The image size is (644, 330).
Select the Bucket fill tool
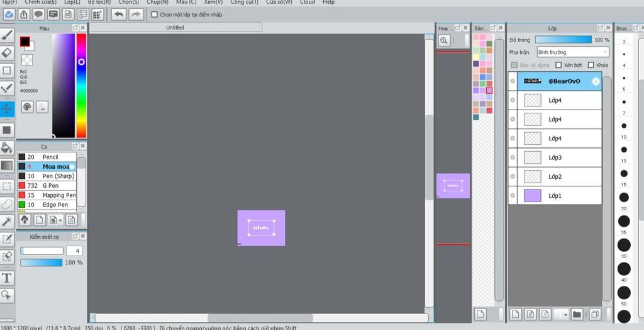(x=7, y=148)
